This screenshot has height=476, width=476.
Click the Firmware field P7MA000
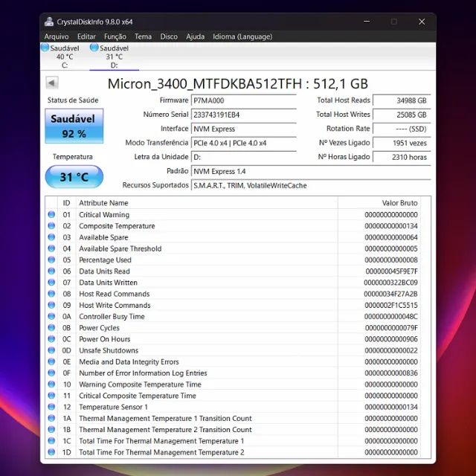[244, 100]
